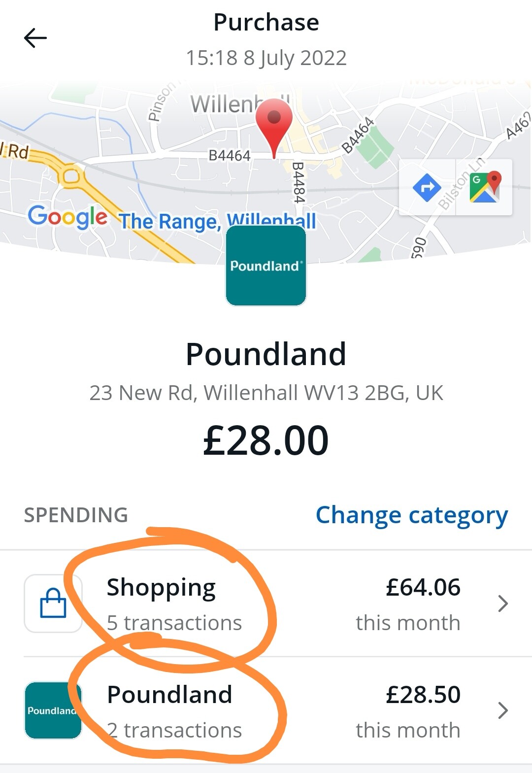Tap the small Poundland logo in list
The height and width of the screenshot is (773, 532).
[x=53, y=710]
